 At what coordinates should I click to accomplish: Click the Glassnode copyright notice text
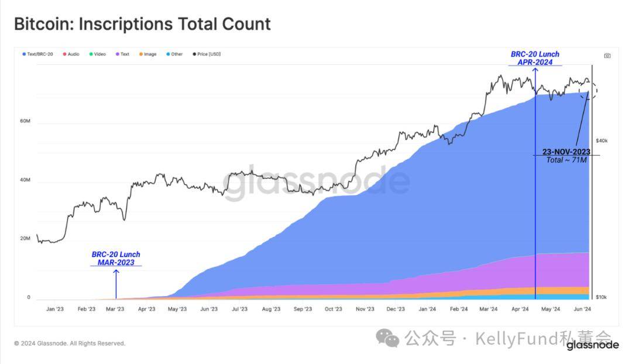(70, 344)
